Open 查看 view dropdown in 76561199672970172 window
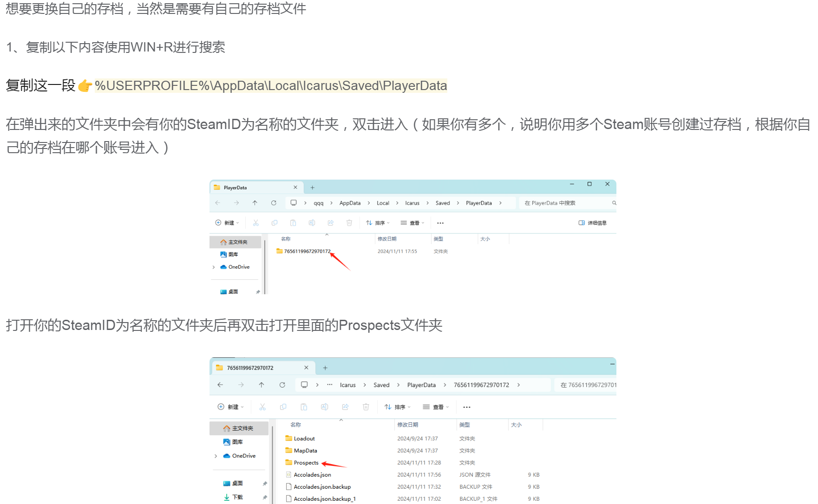The width and height of the screenshot is (818, 504). tap(436, 407)
